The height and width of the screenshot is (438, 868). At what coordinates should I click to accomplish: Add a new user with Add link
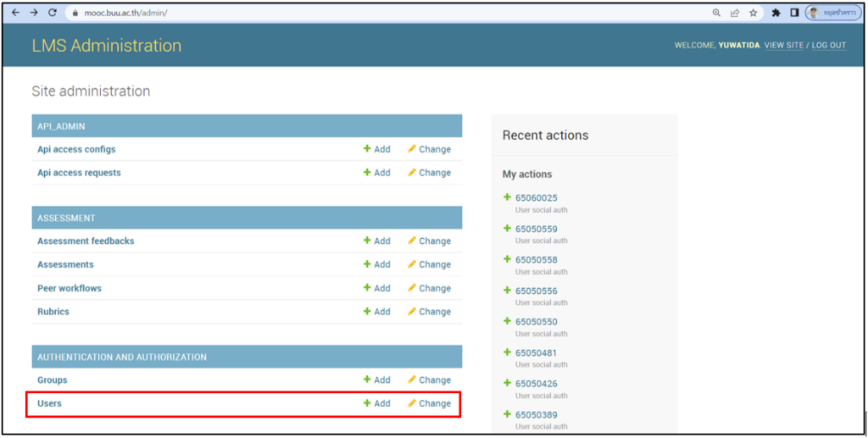pyautogui.click(x=377, y=403)
